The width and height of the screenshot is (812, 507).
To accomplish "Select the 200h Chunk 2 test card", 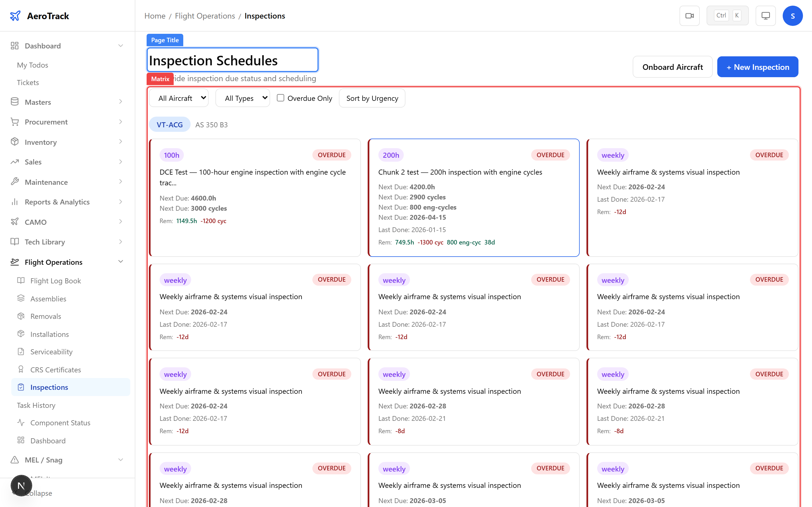I will (473, 198).
